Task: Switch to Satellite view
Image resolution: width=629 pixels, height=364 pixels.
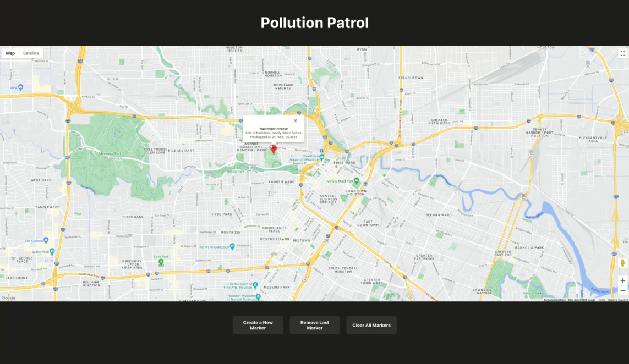Action: (31, 53)
